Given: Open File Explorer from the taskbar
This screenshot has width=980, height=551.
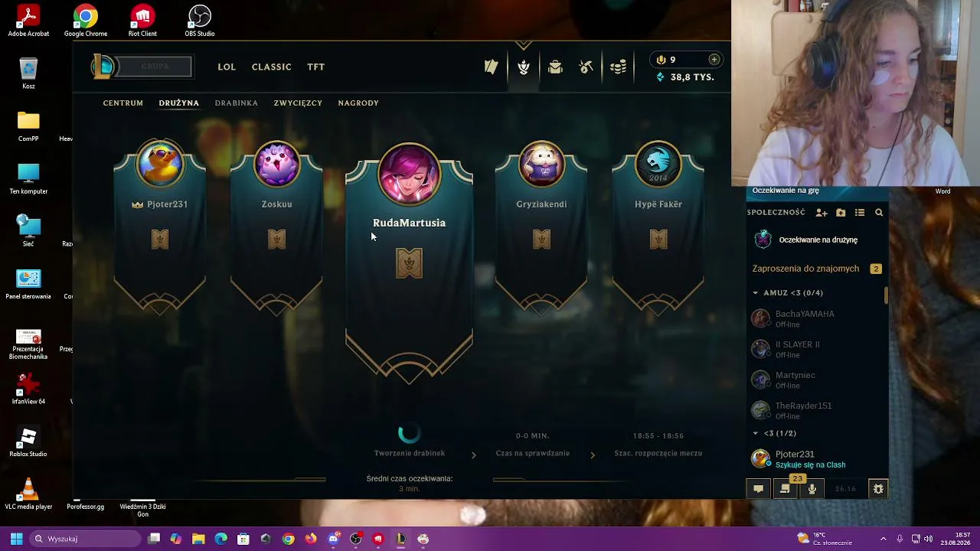Looking at the screenshot, I should click(198, 539).
